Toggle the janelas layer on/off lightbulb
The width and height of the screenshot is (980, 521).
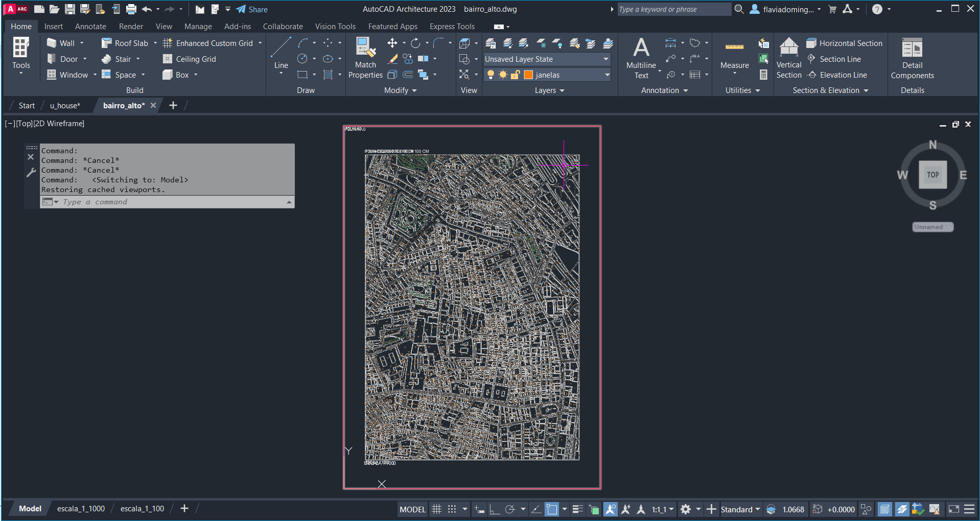point(491,75)
